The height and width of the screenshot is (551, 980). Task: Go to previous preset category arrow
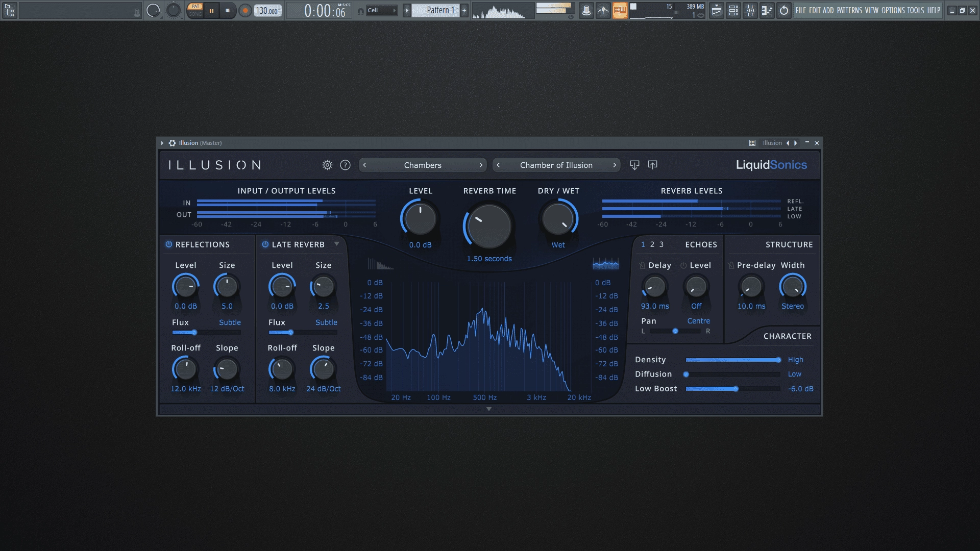(x=364, y=165)
